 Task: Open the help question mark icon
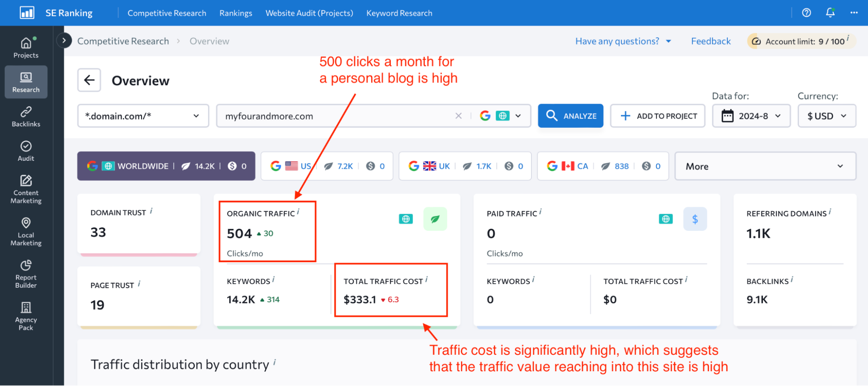[806, 13]
